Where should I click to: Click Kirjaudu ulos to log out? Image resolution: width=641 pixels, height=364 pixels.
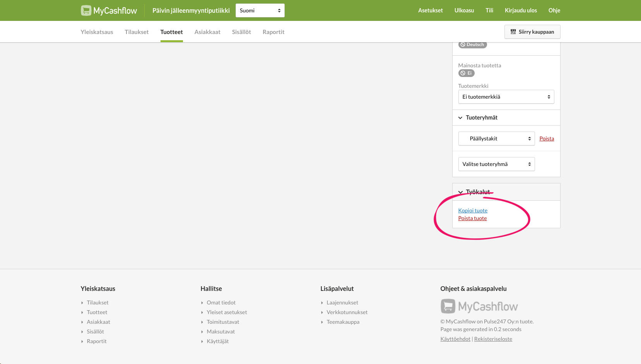(x=521, y=10)
